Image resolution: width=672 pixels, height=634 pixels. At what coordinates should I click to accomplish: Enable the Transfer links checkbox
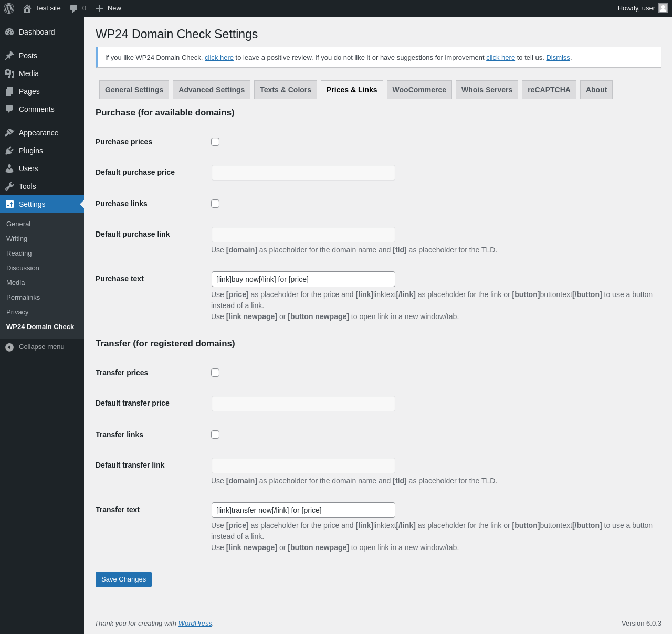[x=215, y=435]
